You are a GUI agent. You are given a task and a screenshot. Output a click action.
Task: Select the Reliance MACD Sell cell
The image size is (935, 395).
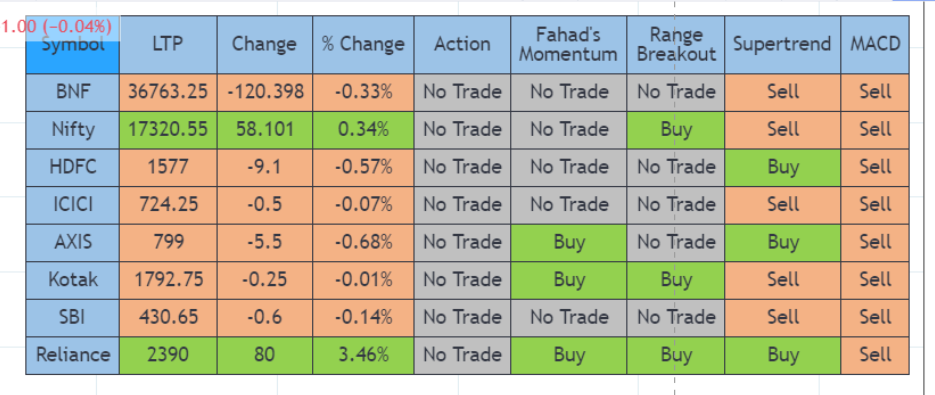875,356
